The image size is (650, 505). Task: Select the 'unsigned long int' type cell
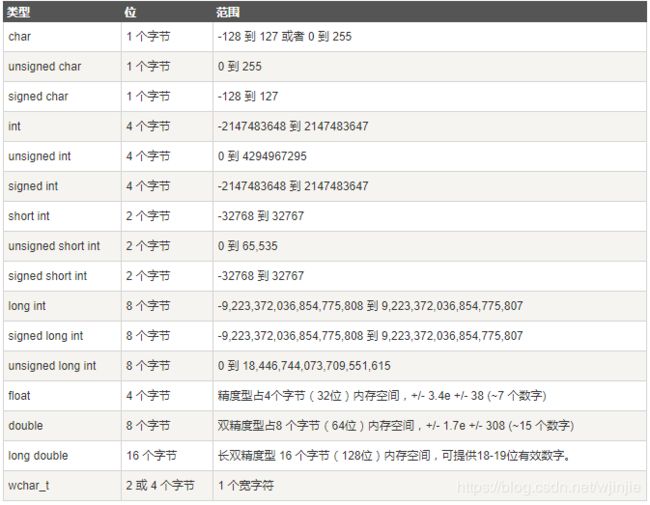[x=62, y=366]
